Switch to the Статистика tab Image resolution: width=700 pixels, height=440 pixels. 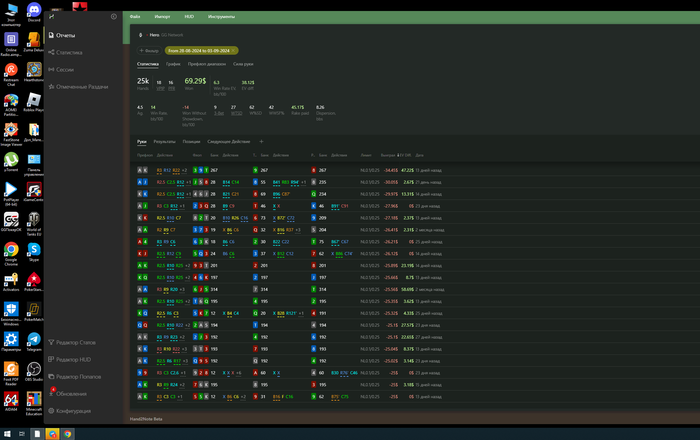(x=148, y=64)
